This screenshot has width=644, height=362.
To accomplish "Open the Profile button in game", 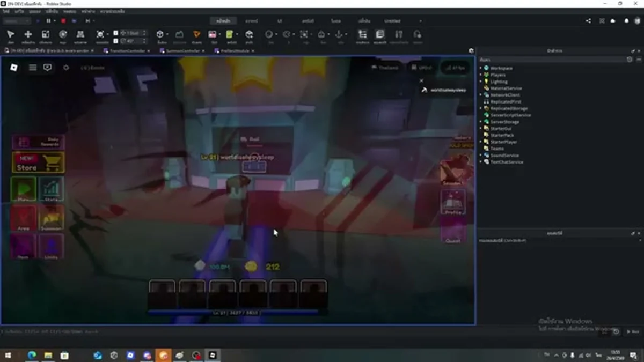I will tap(453, 203).
